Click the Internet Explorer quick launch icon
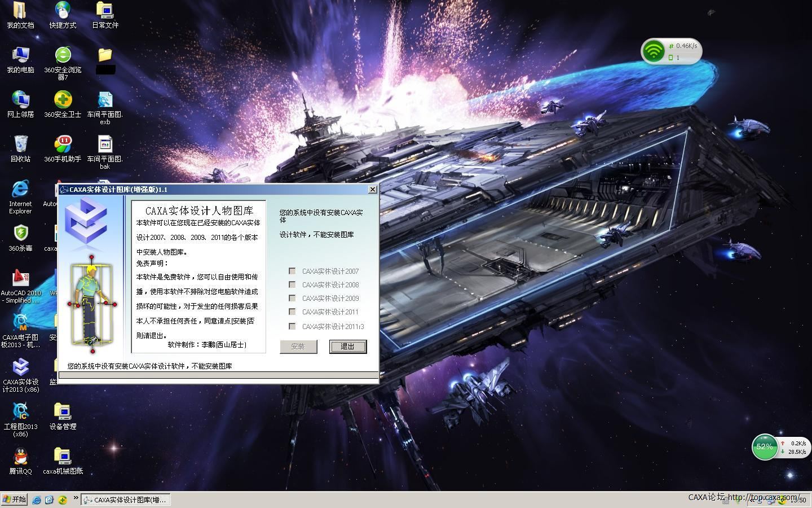Image resolution: width=812 pixels, height=508 pixels. (37, 500)
